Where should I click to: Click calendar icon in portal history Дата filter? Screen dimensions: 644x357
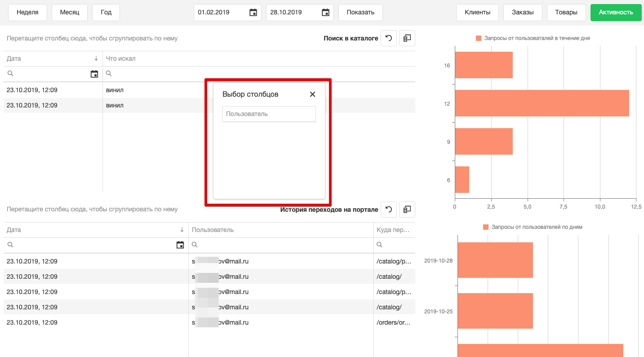[180, 245]
